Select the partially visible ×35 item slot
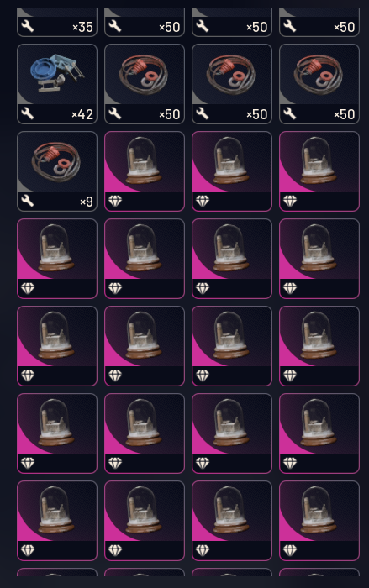The image size is (369, 588). [57, 23]
